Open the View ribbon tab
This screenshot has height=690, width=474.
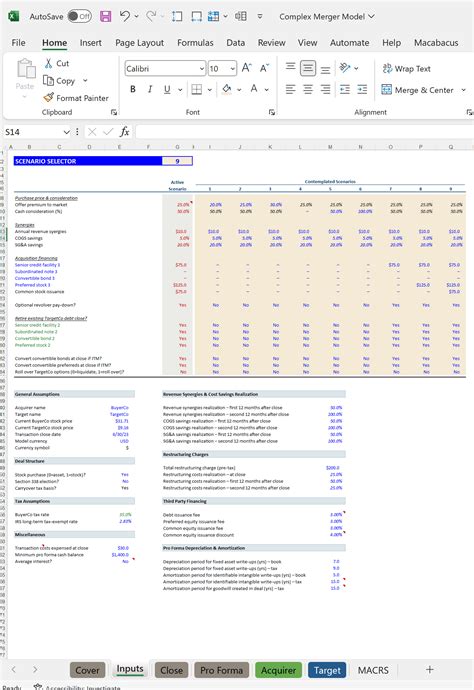pyautogui.click(x=307, y=43)
